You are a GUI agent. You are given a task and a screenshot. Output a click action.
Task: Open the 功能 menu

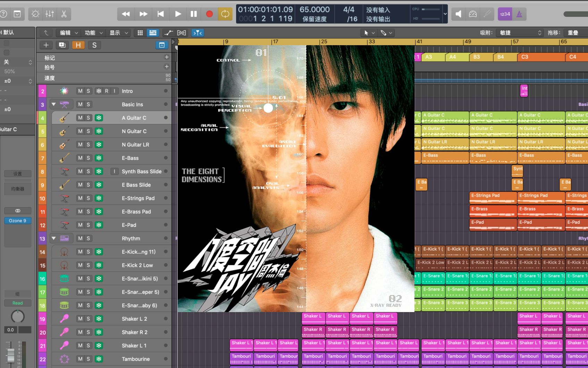click(94, 33)
